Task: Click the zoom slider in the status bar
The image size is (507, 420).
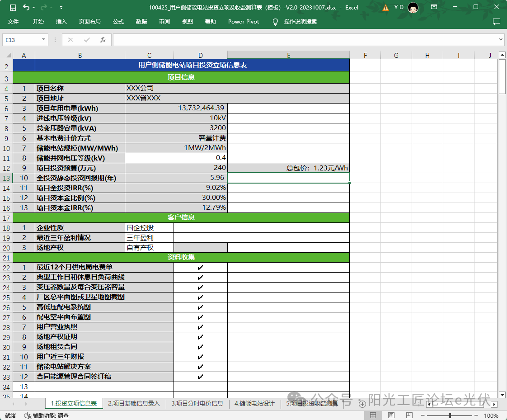Action: [x=450, y=415]
